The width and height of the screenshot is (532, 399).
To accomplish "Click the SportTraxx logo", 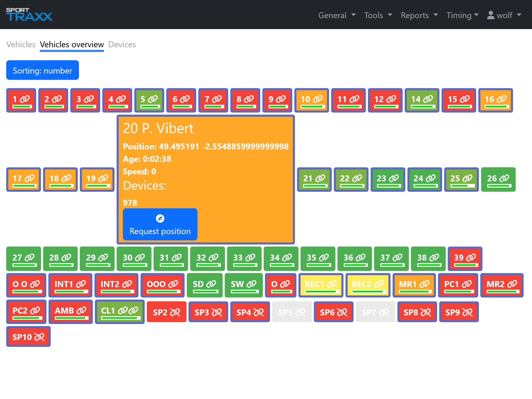I will [x=29, y=15].
